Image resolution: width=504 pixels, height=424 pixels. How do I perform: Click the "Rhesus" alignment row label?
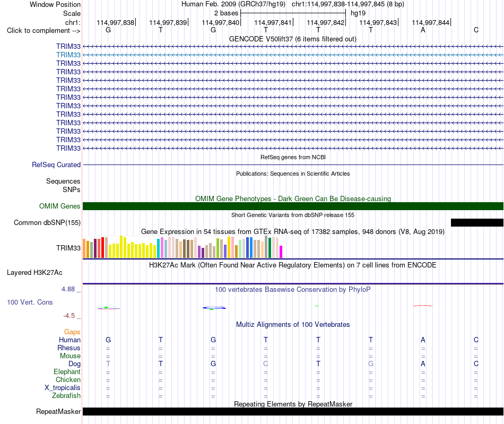click(x=69, y=348)
